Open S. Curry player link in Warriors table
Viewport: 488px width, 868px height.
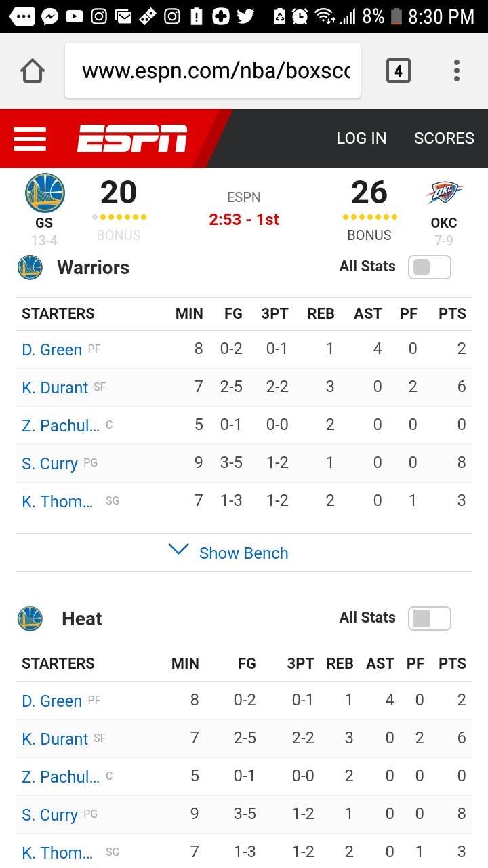click(49, 464)
